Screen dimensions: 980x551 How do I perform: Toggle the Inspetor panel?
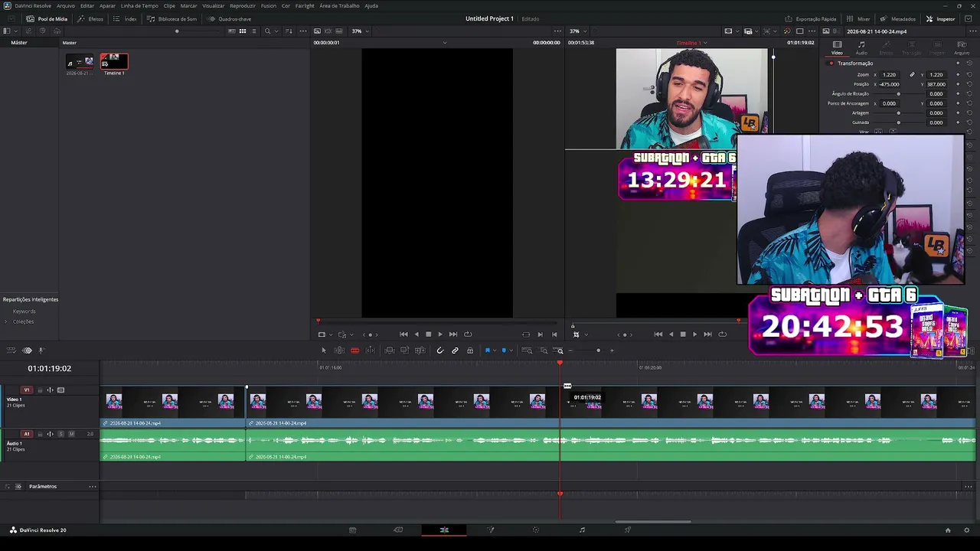941,18
